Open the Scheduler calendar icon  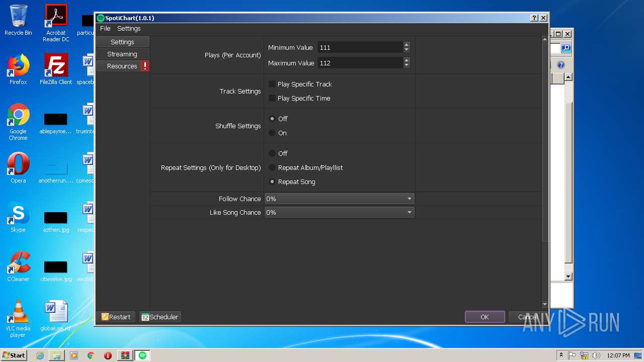(145, 317)
